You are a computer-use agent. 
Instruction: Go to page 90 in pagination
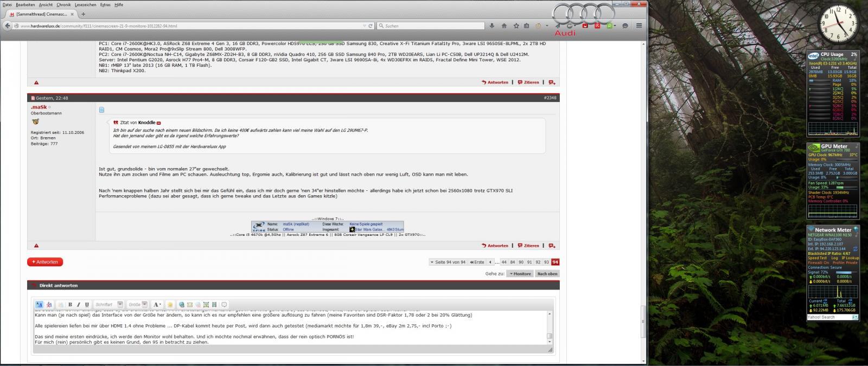[521, 262]
